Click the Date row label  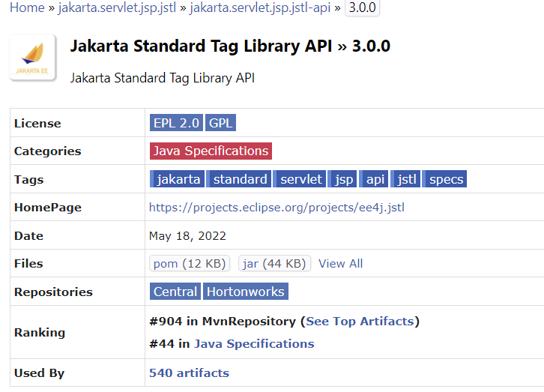coord(28,236)
